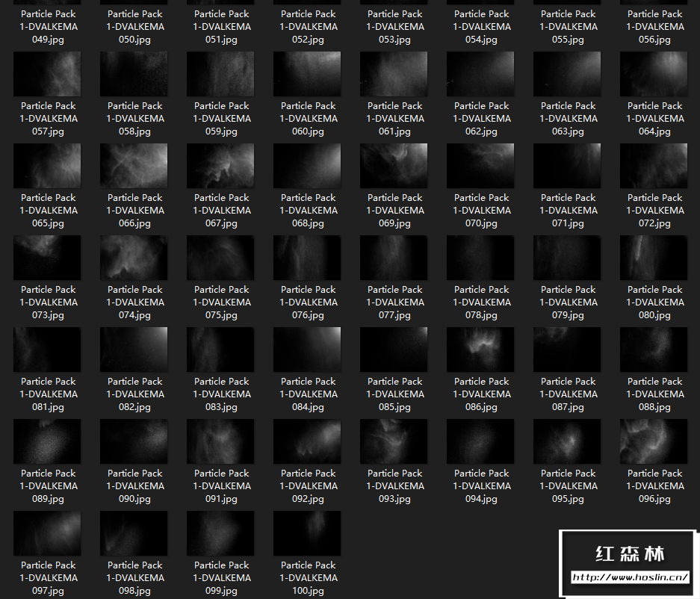Select thumbnail of Particle Pack 1-DVALKEMA 088.jpg

coord(654,350)
